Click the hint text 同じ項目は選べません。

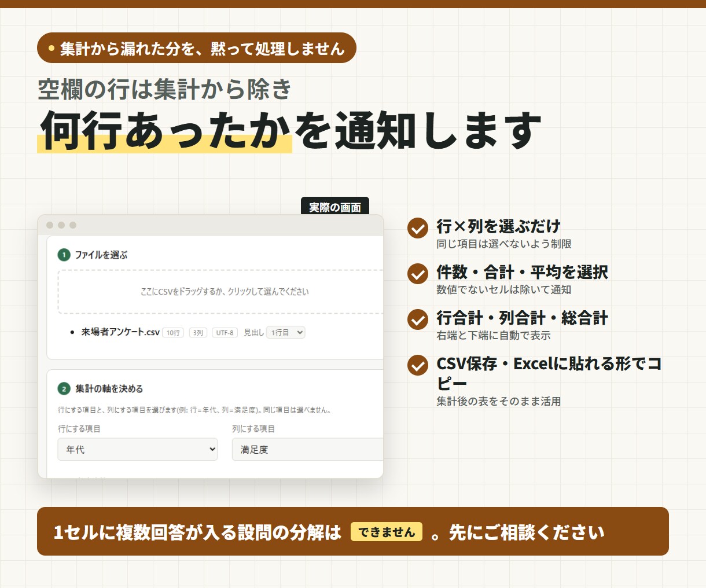(297, 410)
